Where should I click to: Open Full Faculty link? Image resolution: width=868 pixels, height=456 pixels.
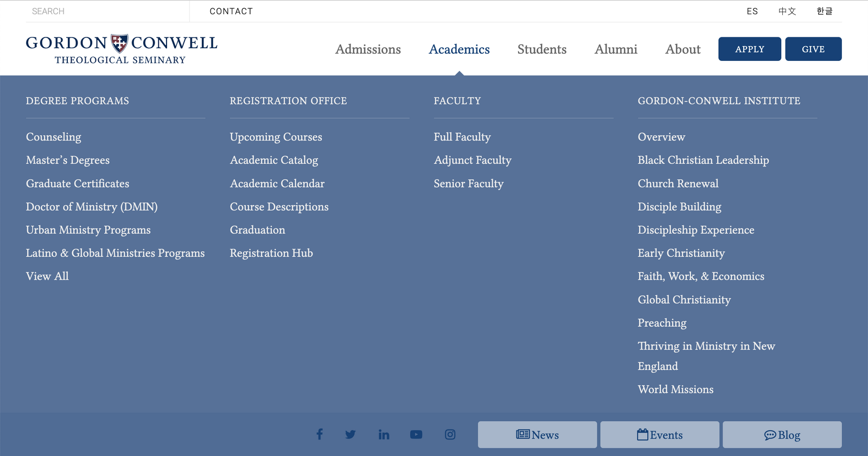[462, 137]
